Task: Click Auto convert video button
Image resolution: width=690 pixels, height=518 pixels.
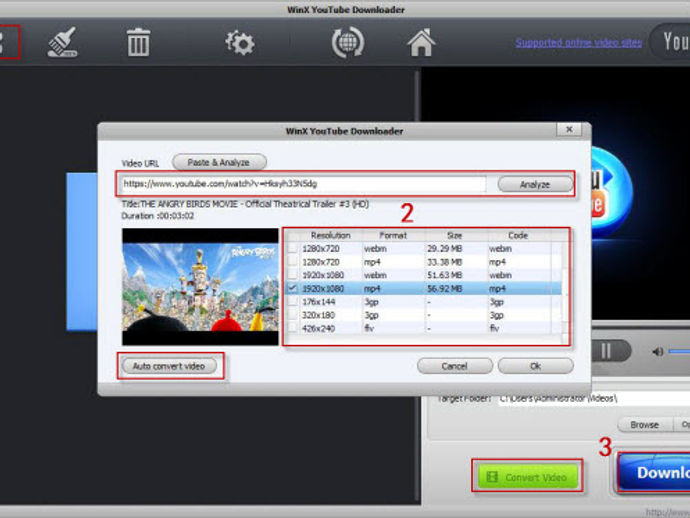Action: [x=169, y=366]
